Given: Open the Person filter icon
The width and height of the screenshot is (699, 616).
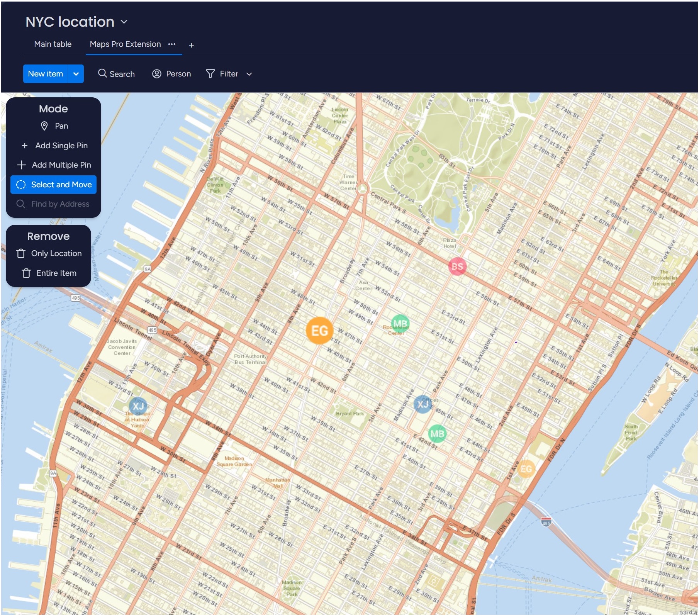Looking at the screenshot, I should 156,74.
